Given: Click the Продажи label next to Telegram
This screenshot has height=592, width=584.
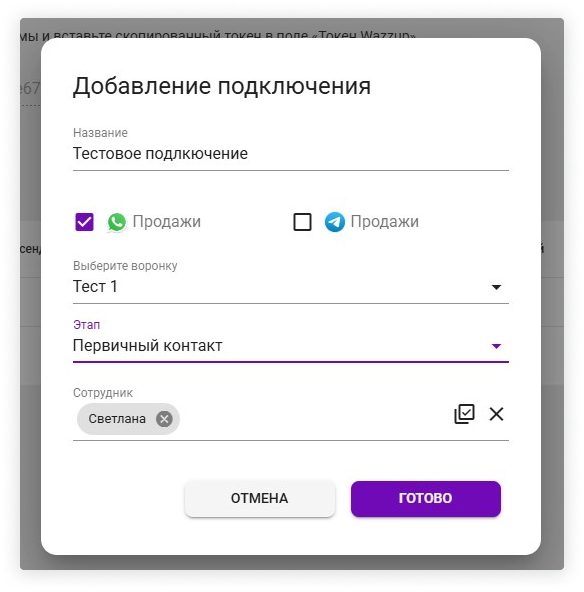Looking at the screenshot, I should tap(385, 221).
